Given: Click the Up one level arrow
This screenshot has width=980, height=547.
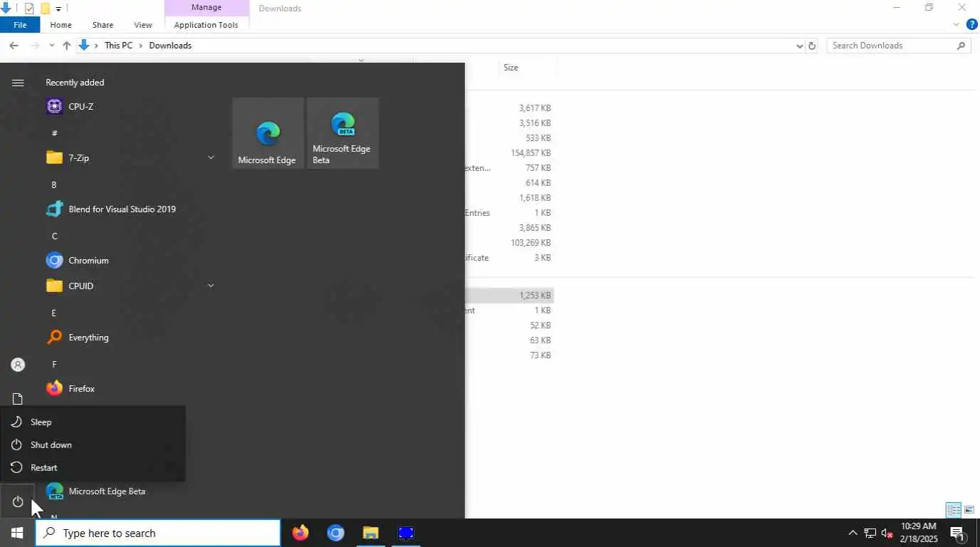Looking at the screenshot, I should point(66,46).
